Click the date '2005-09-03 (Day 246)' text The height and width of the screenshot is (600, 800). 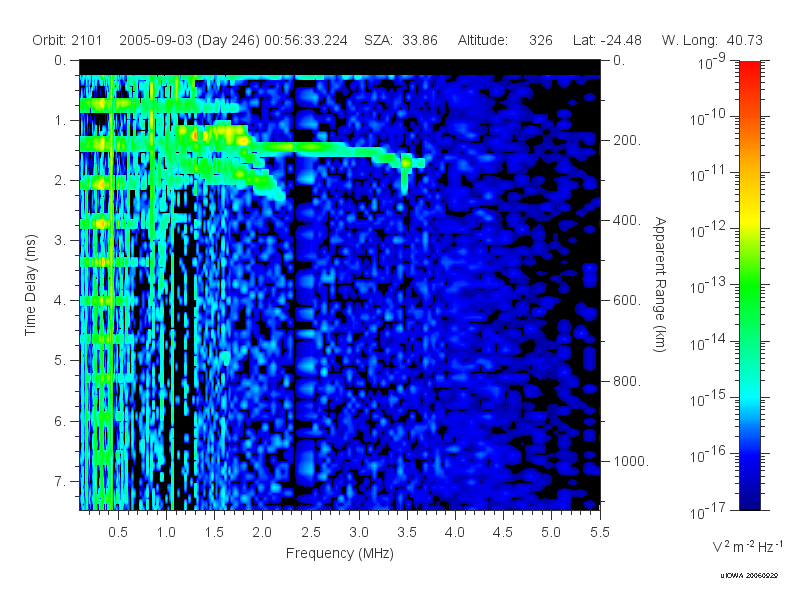(x=189, y=40)
